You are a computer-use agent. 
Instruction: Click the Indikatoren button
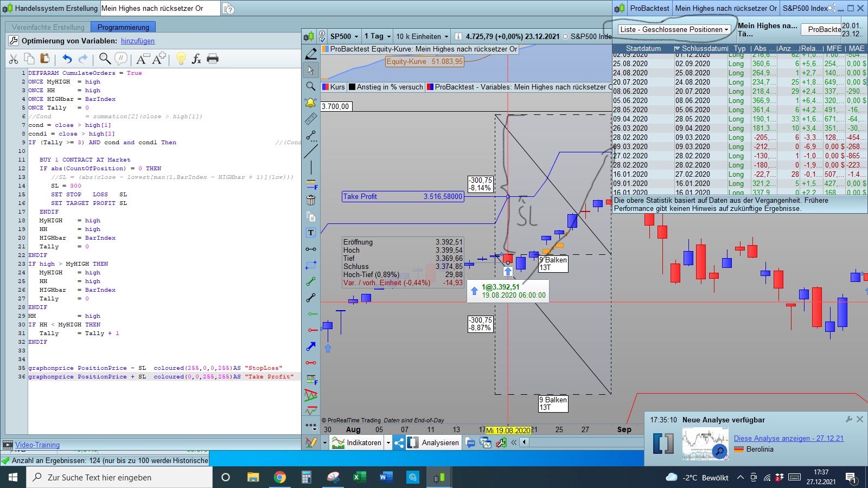(x=358, y=442)
